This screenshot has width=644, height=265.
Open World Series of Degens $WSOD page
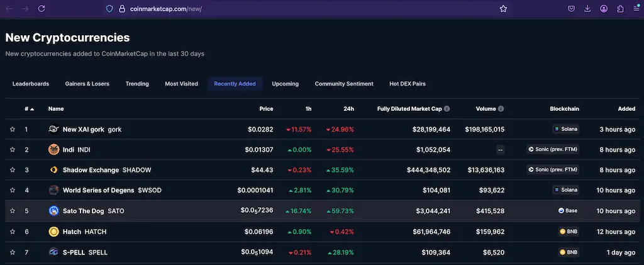pyautogui.click(x=113, y=190)
